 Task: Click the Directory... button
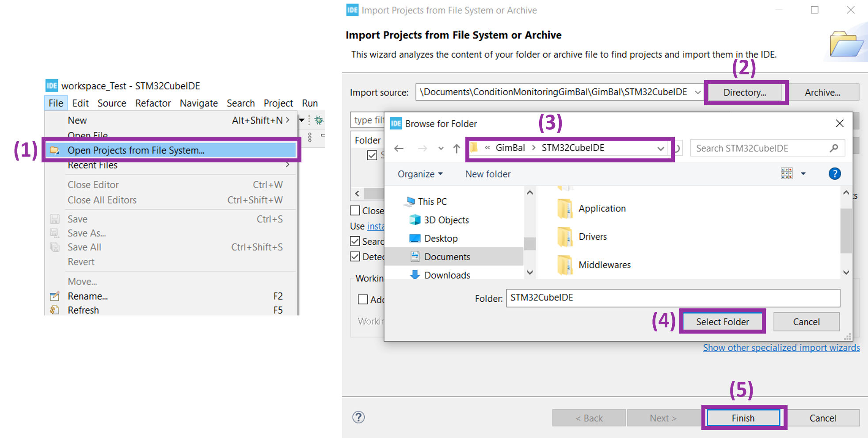click(745, 92)
